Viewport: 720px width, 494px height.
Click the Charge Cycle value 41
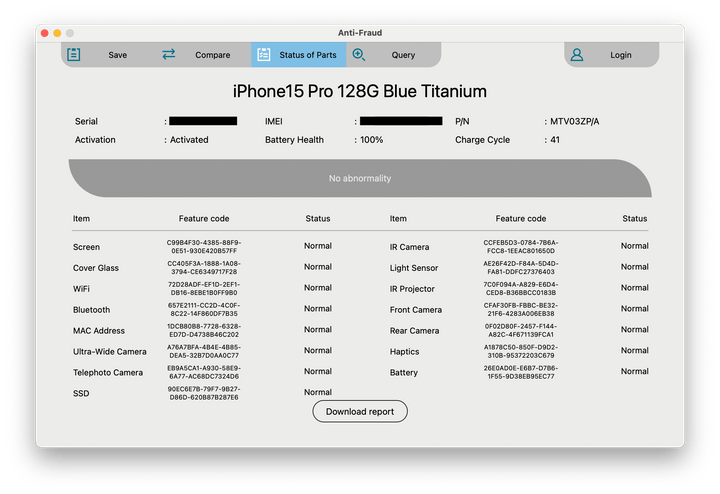pos(555,140)
